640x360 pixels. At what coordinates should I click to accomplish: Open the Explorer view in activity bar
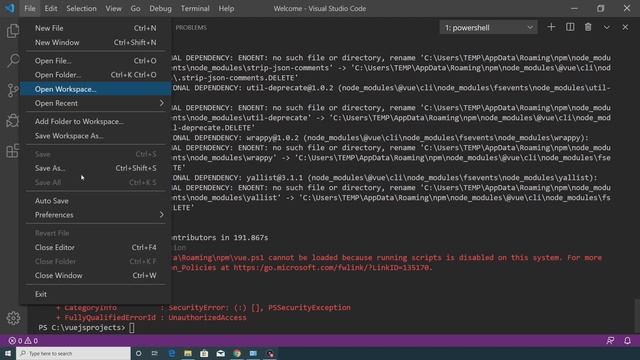point(13,31)
